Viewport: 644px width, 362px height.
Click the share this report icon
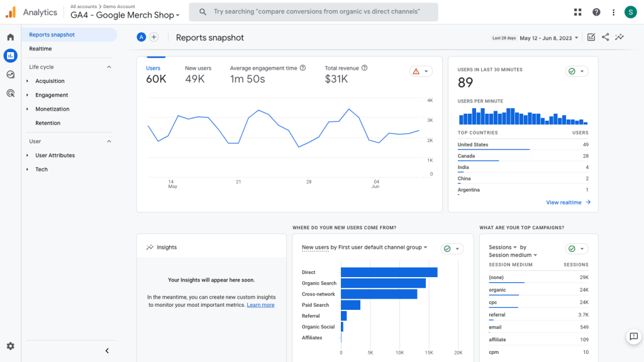[605, 37]
